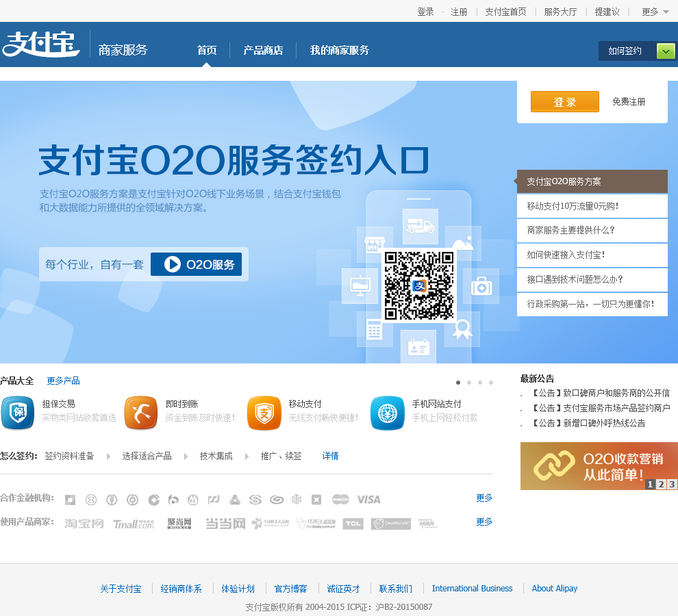Click the presentation screen tile in the banner
Viewport: 678px width, 616px height.
point(360,285)
